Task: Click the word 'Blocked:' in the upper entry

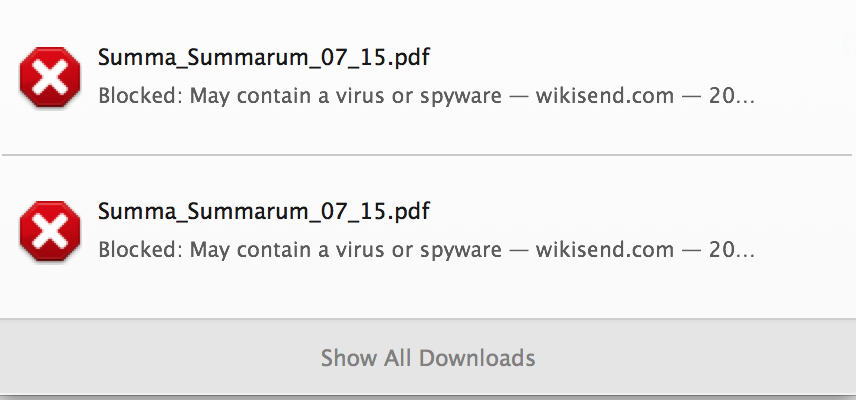Action: pos(140,96)
